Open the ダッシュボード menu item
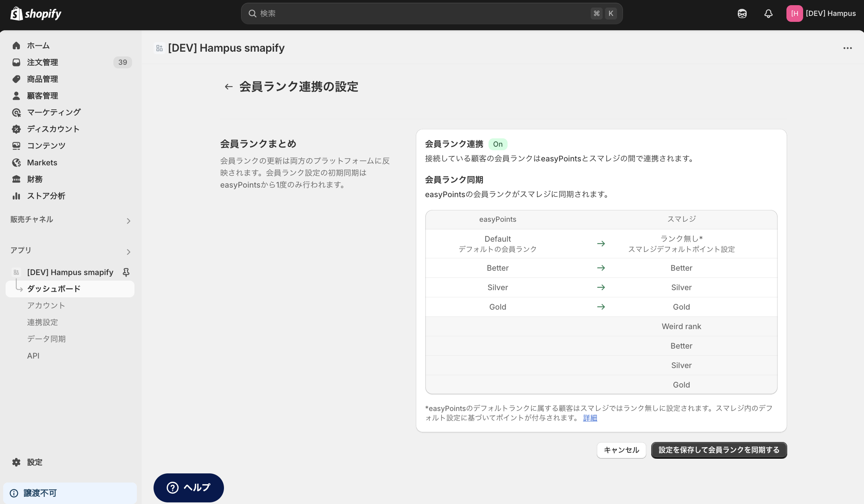This screenshot has height=504, width=864. 70,289
